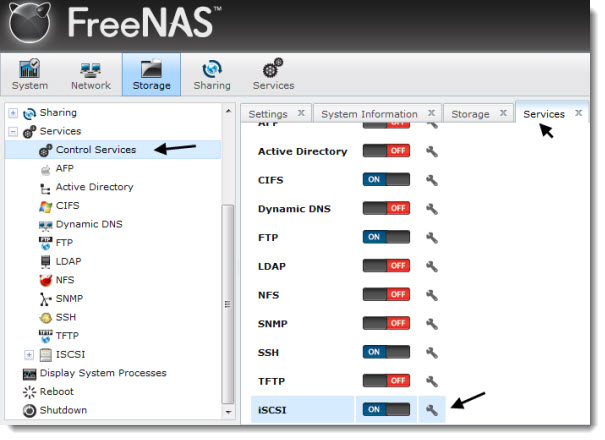Close the Storage tab

pyautogui.click(x=503, y=113)
